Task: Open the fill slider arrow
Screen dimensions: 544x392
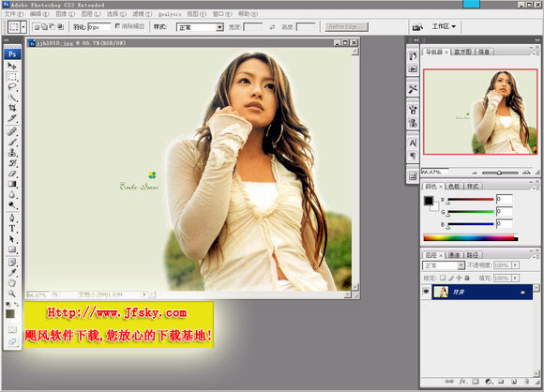Action: [516, 278]
